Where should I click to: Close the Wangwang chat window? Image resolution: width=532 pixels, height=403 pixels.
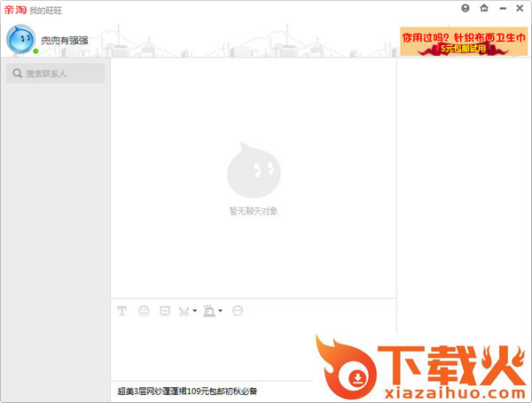point(519,8)
